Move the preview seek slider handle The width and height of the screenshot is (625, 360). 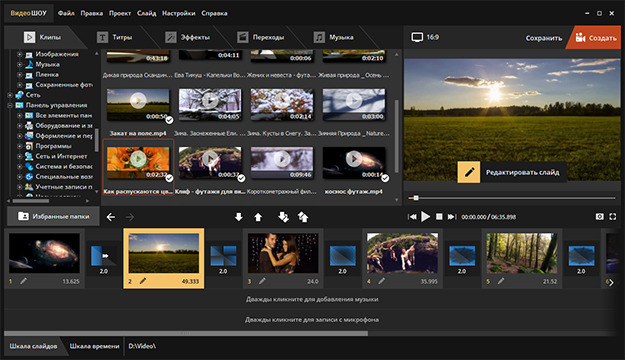tap(416, 198)
